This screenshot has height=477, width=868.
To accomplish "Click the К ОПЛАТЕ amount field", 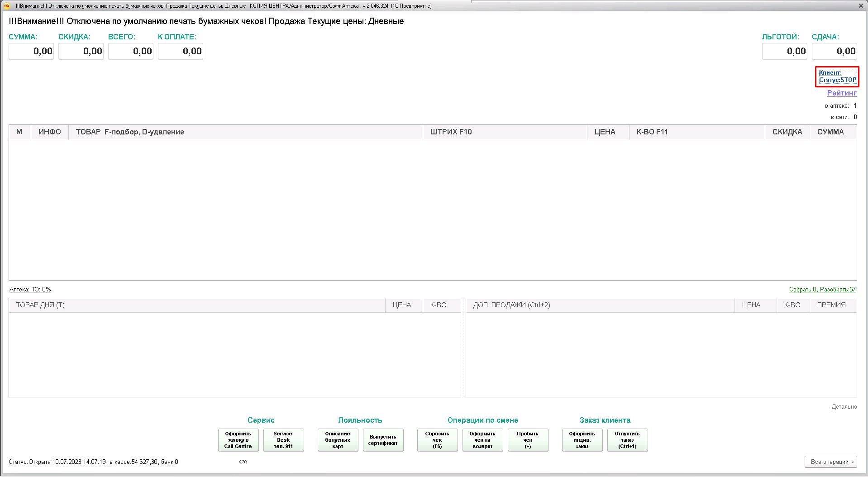I will pyautogui.click(x=181, y=52).
